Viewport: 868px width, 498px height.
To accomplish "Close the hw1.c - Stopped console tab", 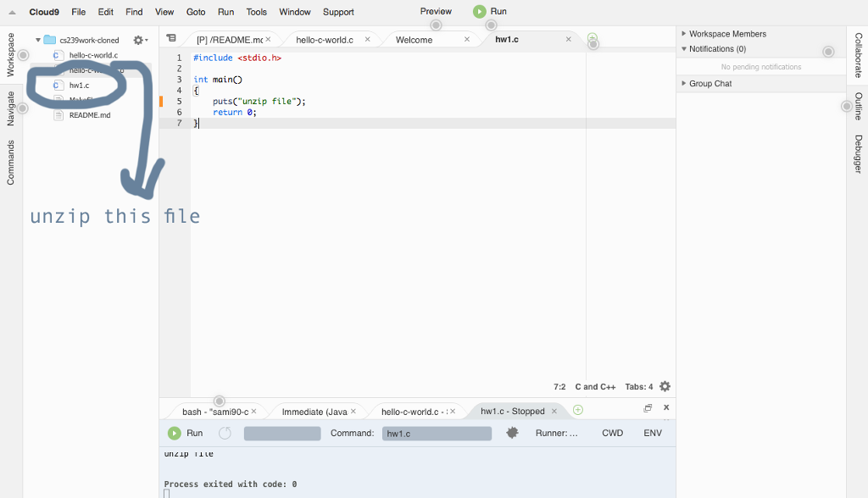I will coord(554,411).
